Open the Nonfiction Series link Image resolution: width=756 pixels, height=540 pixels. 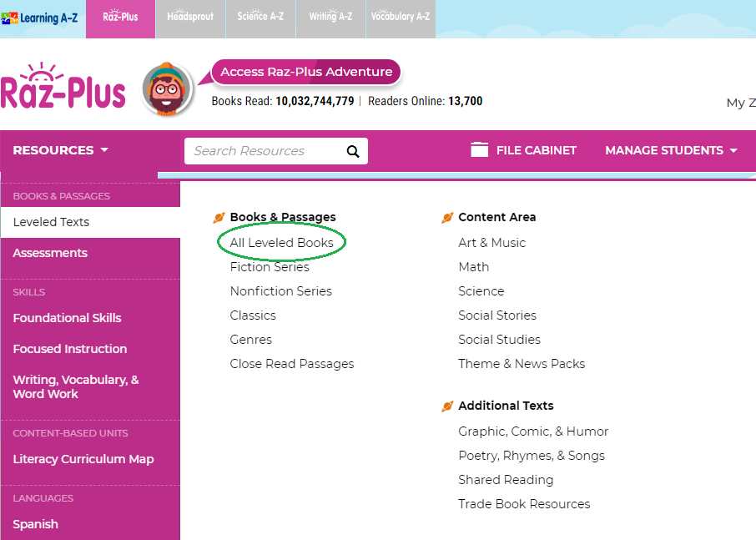[x=281, y=291]
